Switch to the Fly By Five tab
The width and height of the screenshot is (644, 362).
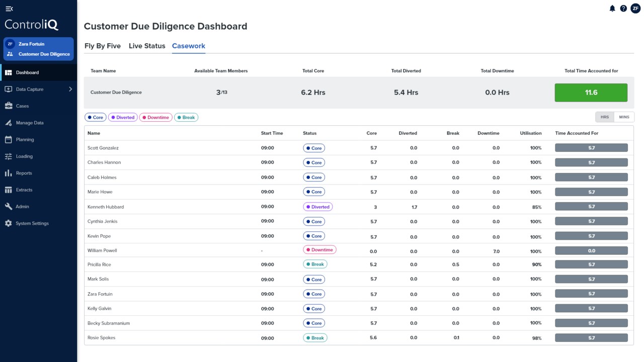coord(103,46)
